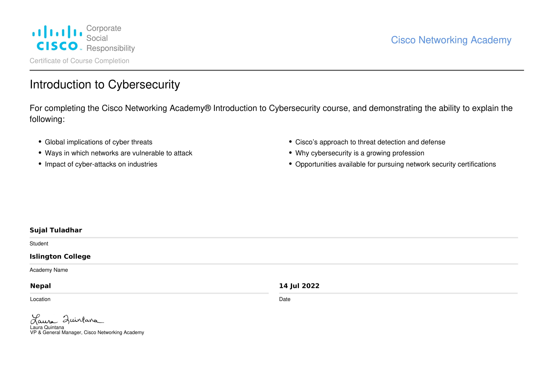Click the Corporate Social Responsibility text
The height and width of the screenshot is (392, 554).
pos(110,38)
